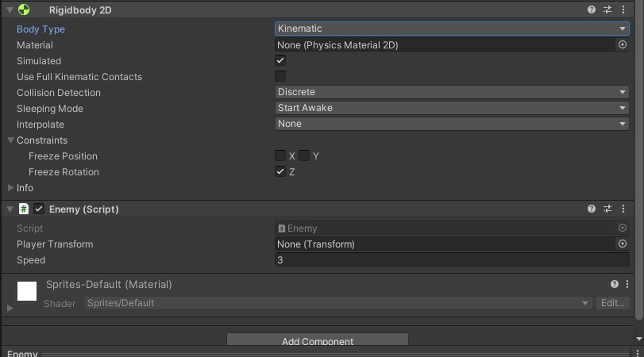
Task: Open Rigidbody 2D help reference
Action: click(592, 10)
